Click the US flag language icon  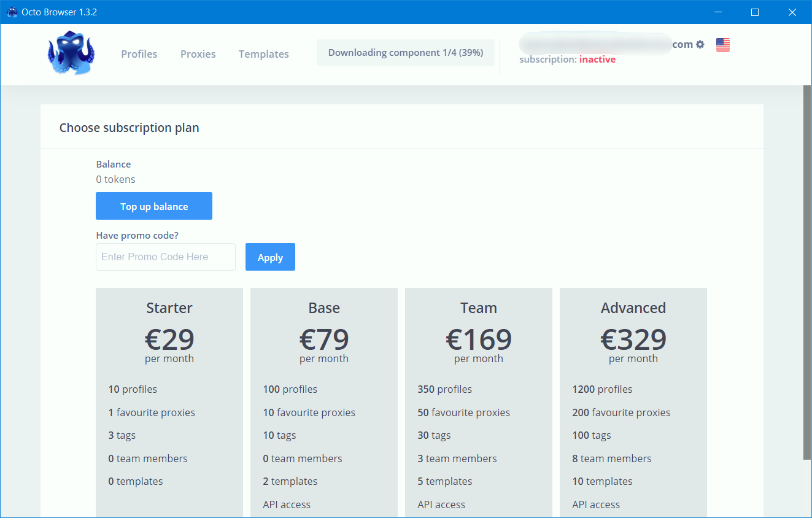[722, 45]
